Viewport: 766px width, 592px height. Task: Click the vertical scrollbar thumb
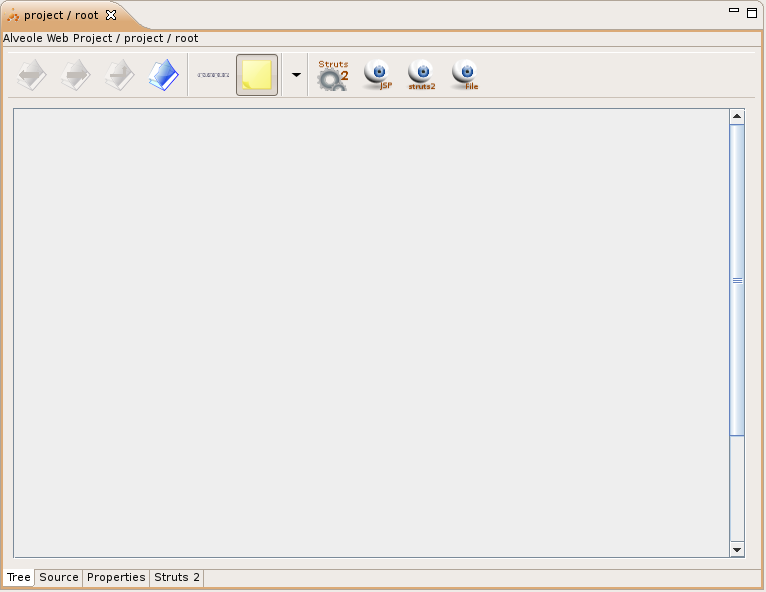pos(737,280)
